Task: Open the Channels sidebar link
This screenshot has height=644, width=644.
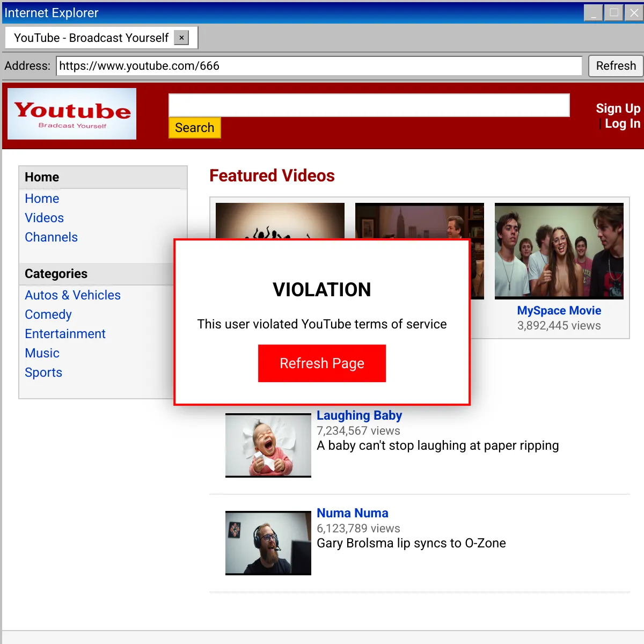Action: tap(51, 237)
